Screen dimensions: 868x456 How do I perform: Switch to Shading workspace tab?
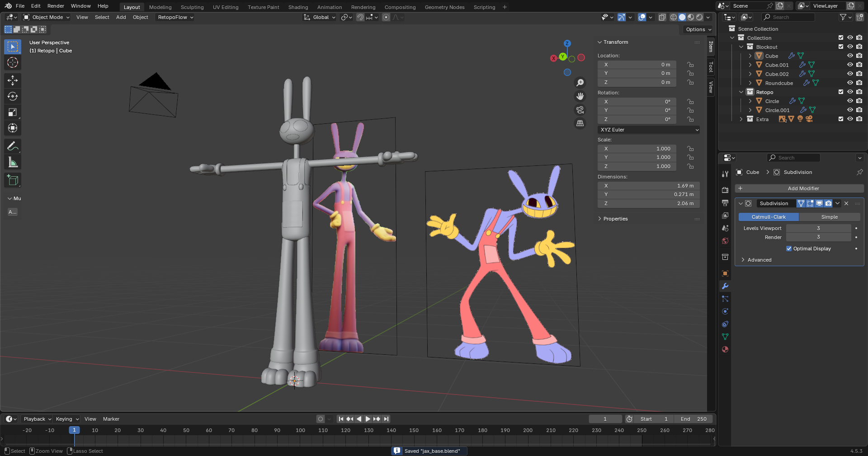298,7
